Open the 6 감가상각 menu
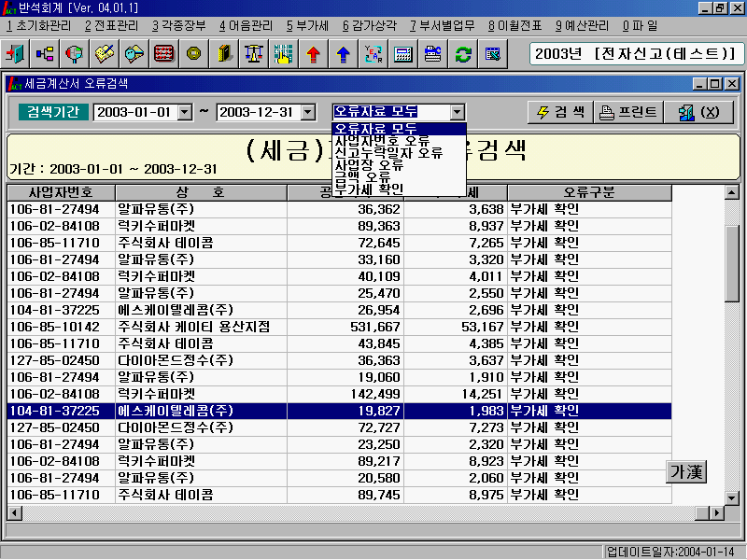This screenshot has width=747, height=560. click(369, 26)
